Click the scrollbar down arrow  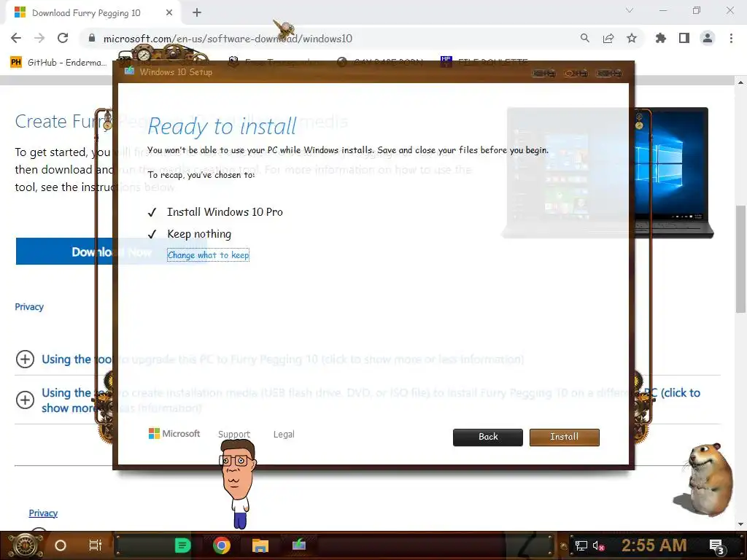tap(740, 525)
